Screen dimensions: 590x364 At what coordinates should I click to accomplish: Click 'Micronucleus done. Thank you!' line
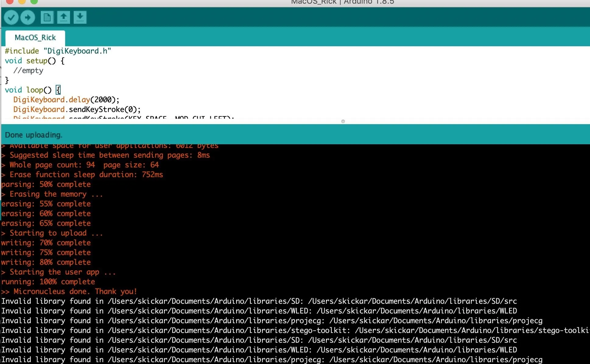69,291
